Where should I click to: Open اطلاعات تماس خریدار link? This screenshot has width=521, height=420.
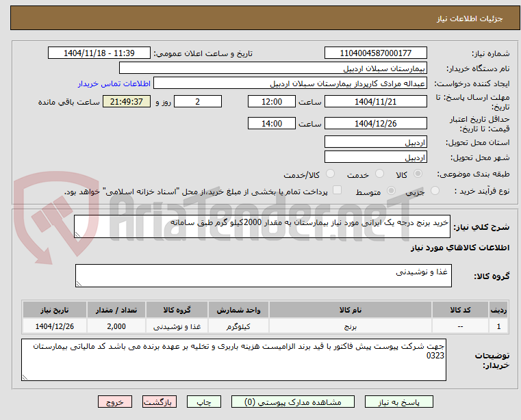(114, 83)
